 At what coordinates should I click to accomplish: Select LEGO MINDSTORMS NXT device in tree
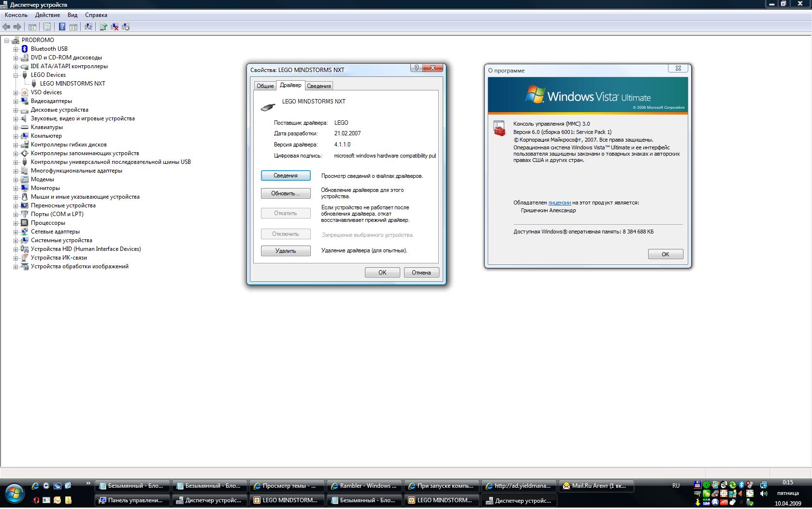click(72, 84)
